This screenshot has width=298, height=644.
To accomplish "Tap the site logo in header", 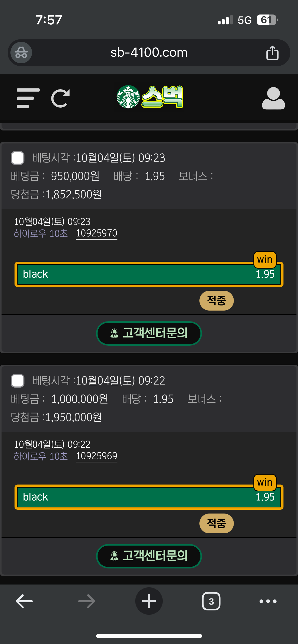I will tap(150, 97).
